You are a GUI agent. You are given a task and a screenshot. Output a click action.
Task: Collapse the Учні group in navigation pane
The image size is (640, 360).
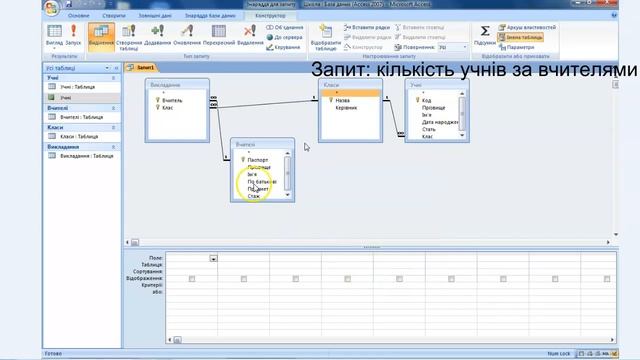click(x=113, y=78)
